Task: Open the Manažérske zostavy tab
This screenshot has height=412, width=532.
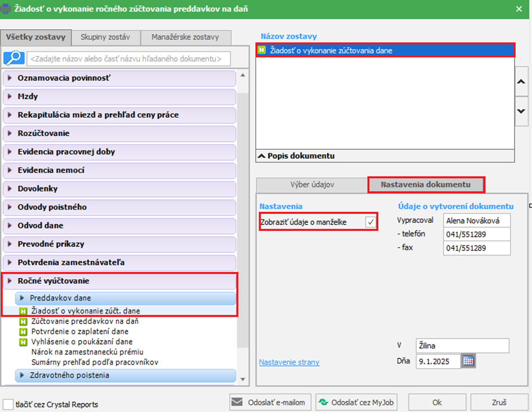Action: point(185,38)
